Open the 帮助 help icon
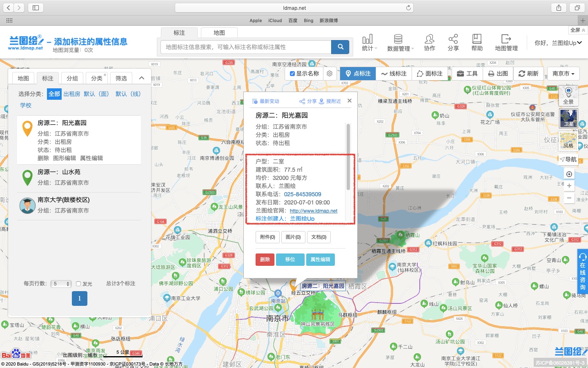This screenshot has height=368, width=588. (x=477, y=43)
